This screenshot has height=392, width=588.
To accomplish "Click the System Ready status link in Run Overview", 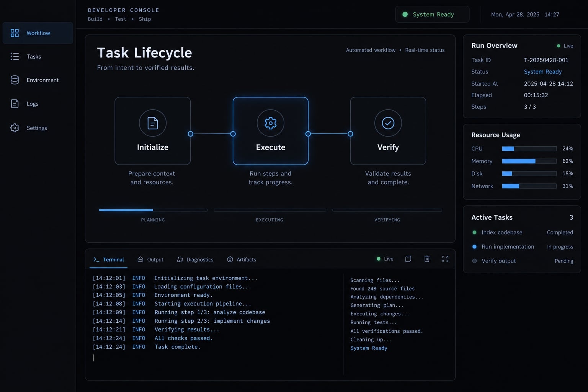I will pos(543,72).
